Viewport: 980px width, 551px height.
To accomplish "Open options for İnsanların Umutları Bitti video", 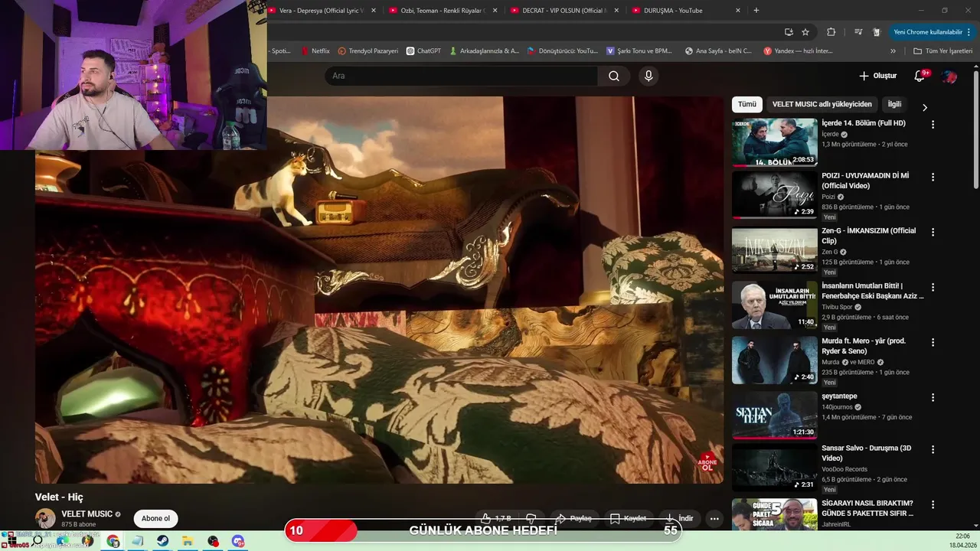I will (x=933, y=288).
